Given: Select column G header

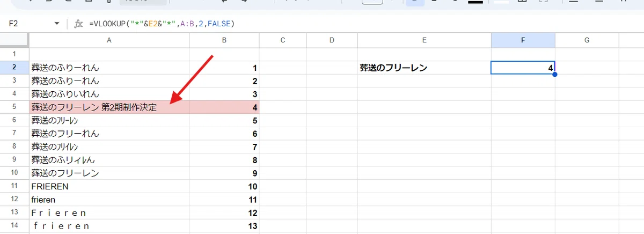Looking at the screenshot, I should tap(587, 40).
